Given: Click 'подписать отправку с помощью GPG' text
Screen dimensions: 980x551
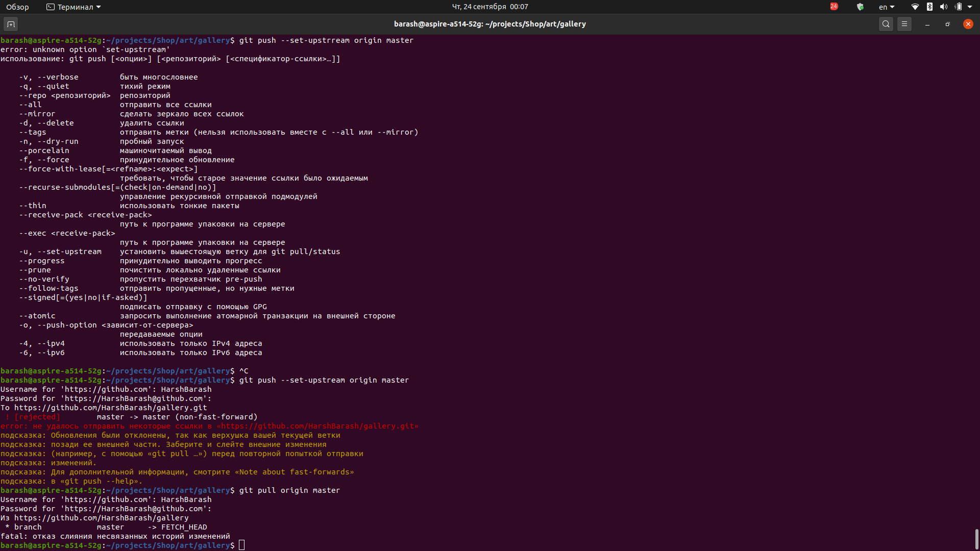Looking at the screenshot, I should click(x=193, y=307).
